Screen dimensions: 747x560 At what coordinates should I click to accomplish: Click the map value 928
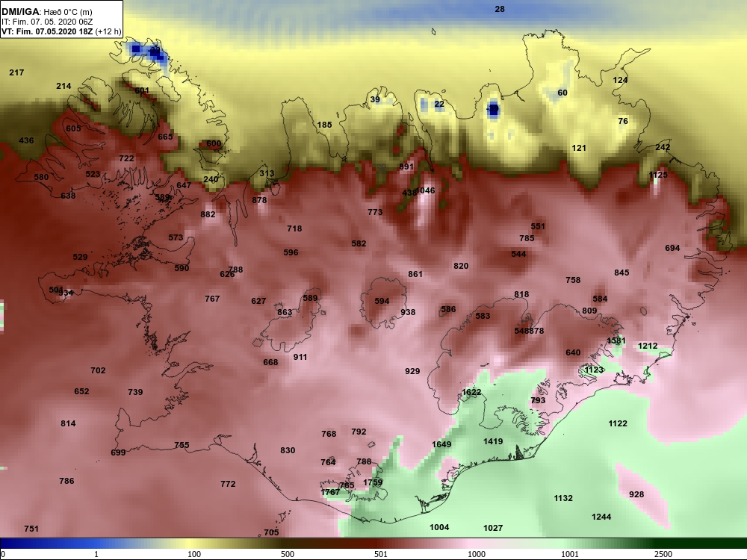[x=636, y=495]
